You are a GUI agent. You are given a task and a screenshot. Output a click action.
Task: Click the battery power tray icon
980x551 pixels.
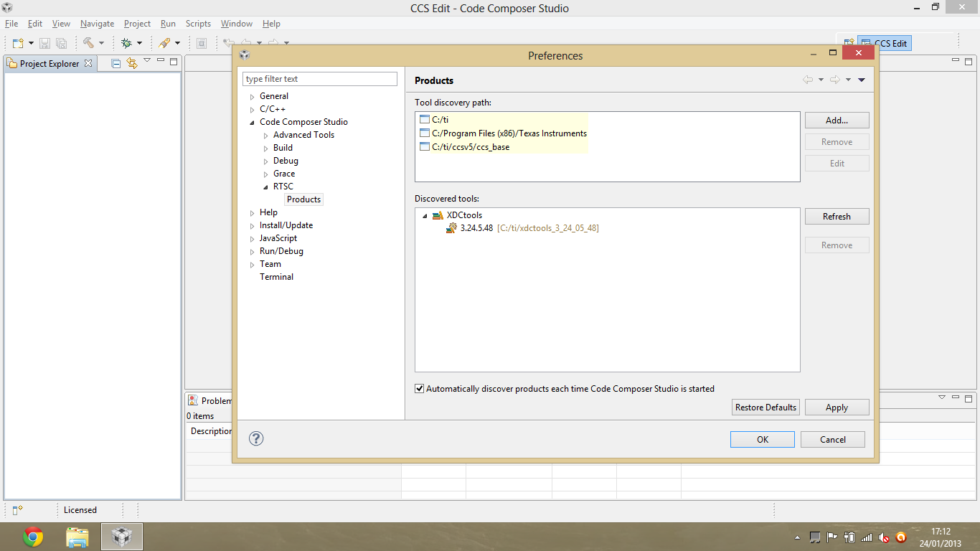click(849, 537)
